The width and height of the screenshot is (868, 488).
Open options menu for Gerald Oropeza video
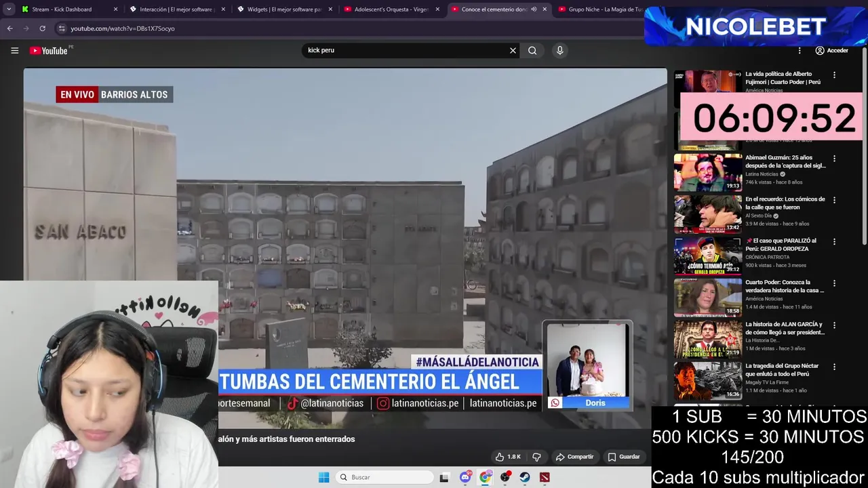click(x=834, y=241)
